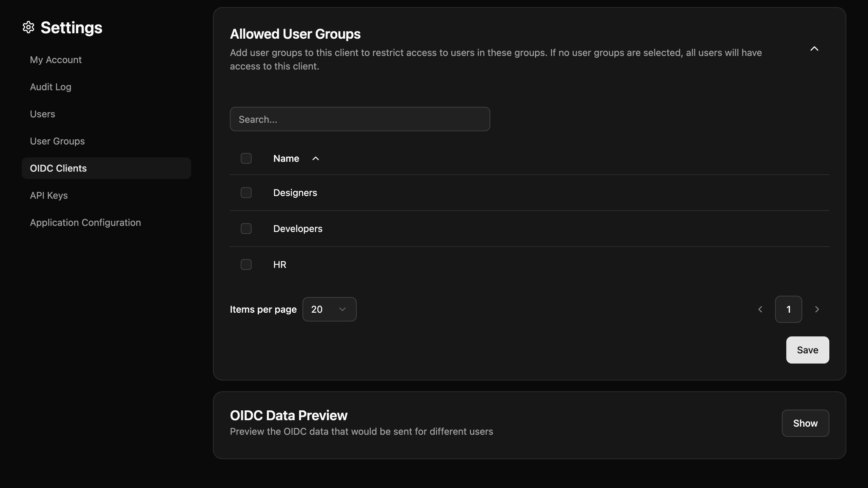
Task: Click the Settings gear icon
Action: pyautogui.click(x=28, y=27)
